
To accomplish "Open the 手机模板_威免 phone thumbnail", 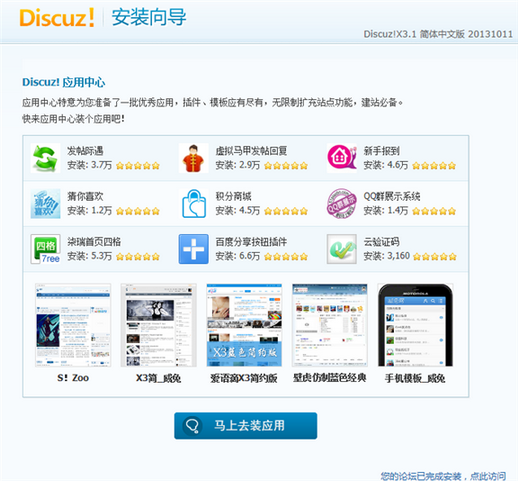I will coord(415,325).
